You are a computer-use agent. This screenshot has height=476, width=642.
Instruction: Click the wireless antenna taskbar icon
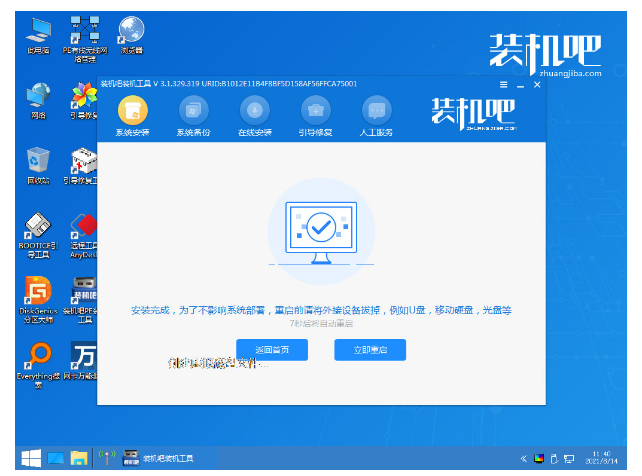point(107,458)
